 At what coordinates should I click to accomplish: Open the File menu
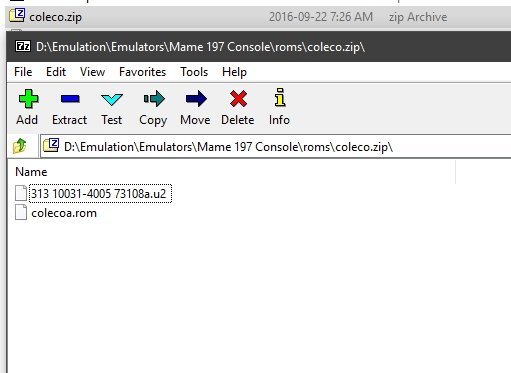[23, 72]
